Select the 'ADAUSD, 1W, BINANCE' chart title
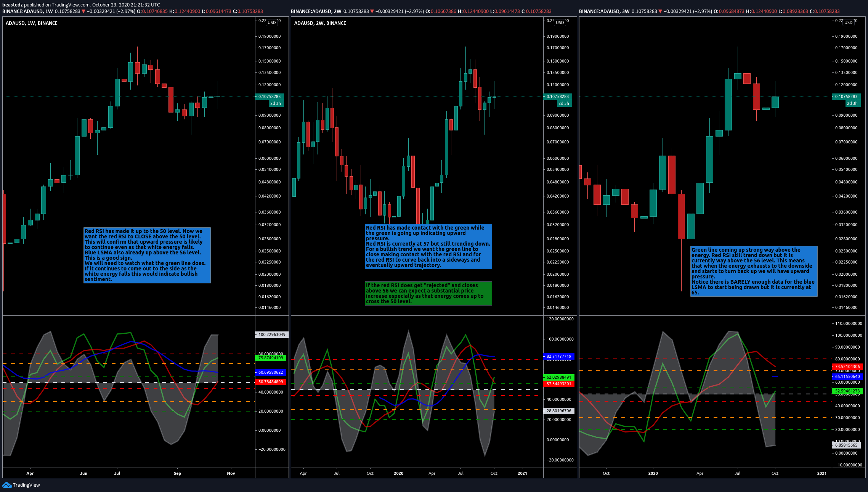This screenshot has height=492, width=868. (32, 23)
